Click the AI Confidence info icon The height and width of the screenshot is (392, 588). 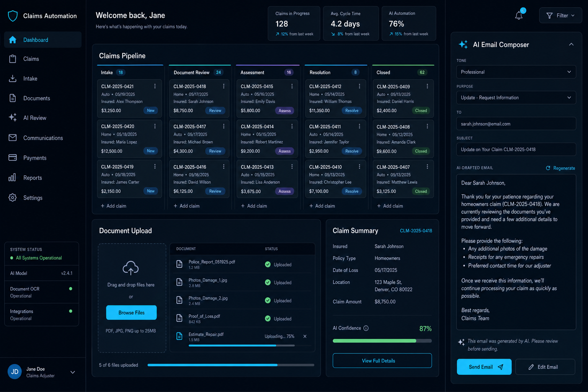366,328
